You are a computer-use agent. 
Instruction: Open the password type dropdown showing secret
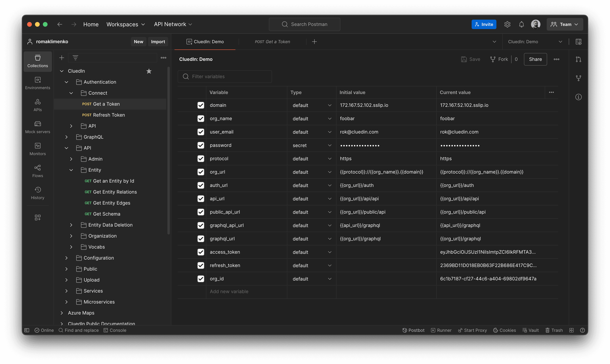pos(311,145)
